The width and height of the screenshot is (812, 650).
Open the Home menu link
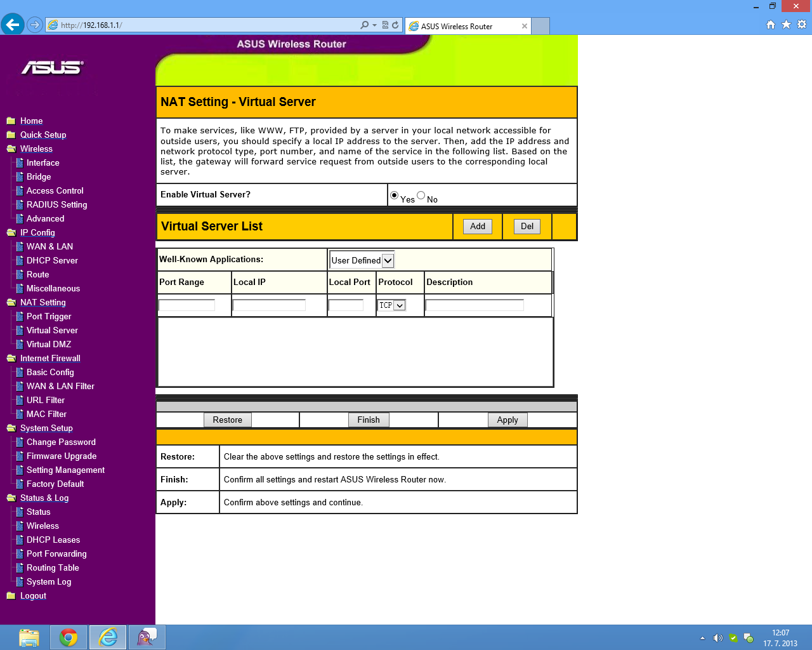(32, 121)
